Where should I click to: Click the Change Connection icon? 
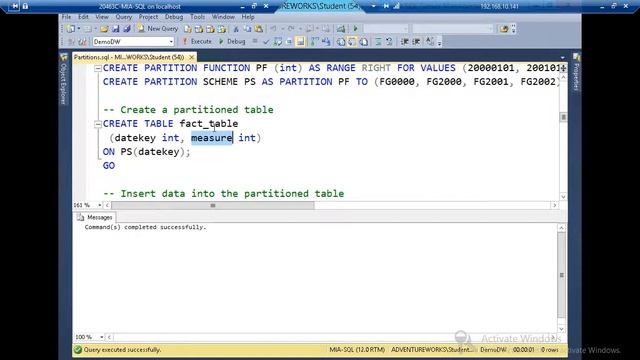(82, 42)
